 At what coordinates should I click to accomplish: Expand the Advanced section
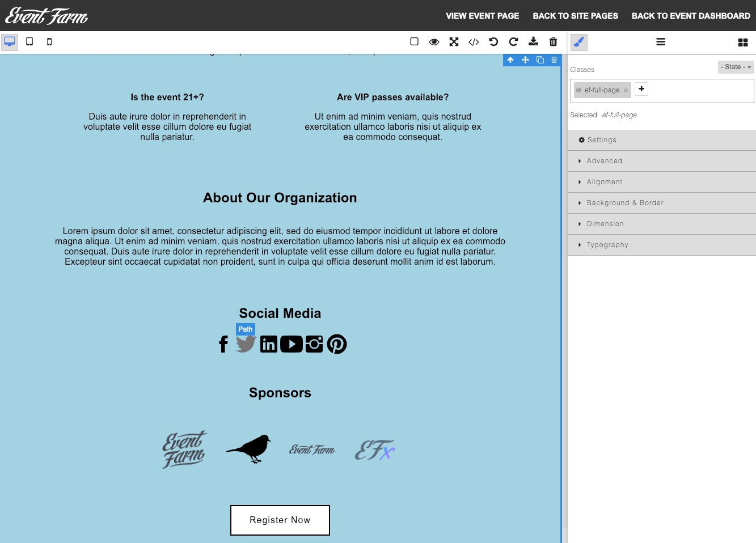click(x=662, y=161)
